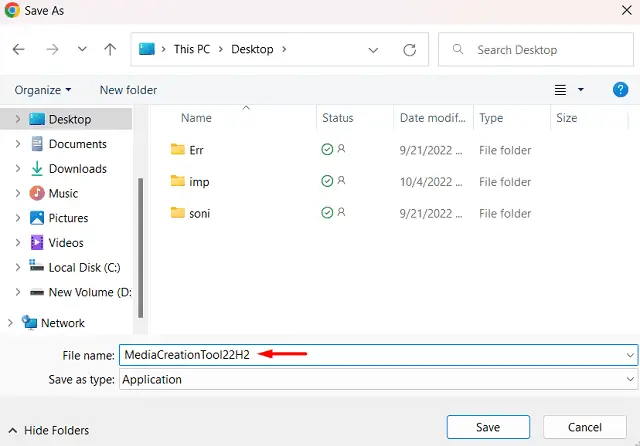The height and width of the screenshot is (446, 640).
Task: Click the File name input field
Action: click(x=378, y=355)
